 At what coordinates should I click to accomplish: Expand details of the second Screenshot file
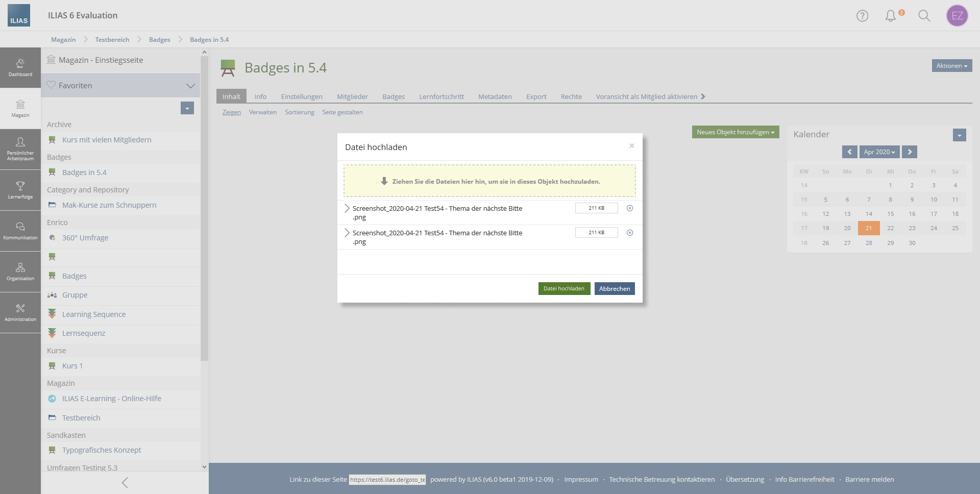click(x=347, y=233)
